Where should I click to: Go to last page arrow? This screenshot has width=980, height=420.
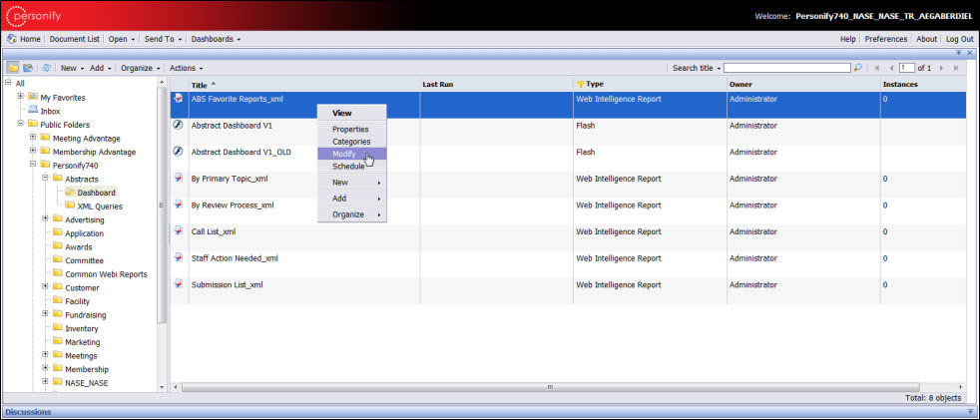tap(956, 68)
